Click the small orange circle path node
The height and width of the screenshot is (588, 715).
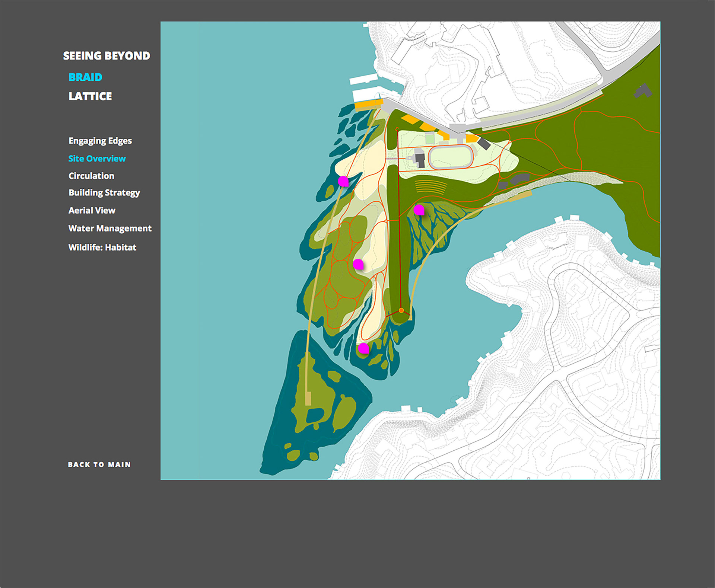point(401,310)
